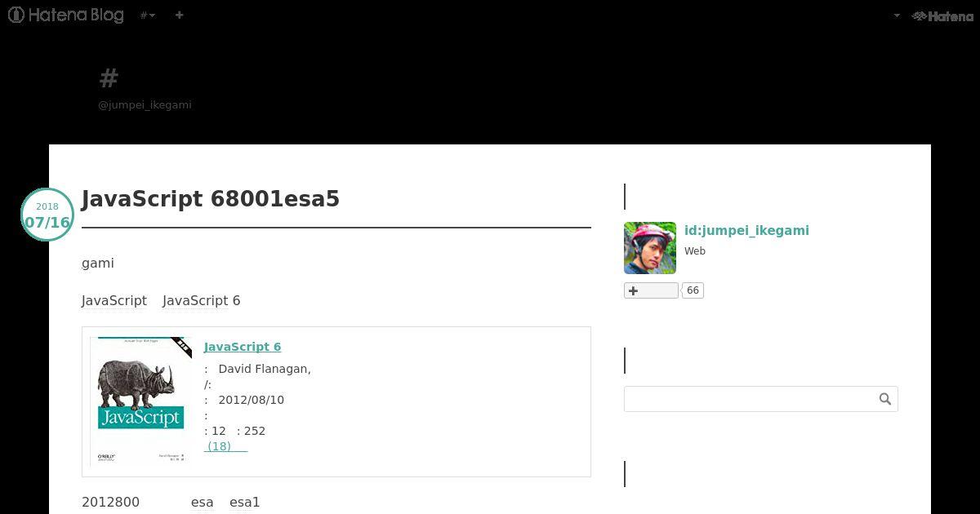Click the plus subscribe reader button

(x=651, y=290)
